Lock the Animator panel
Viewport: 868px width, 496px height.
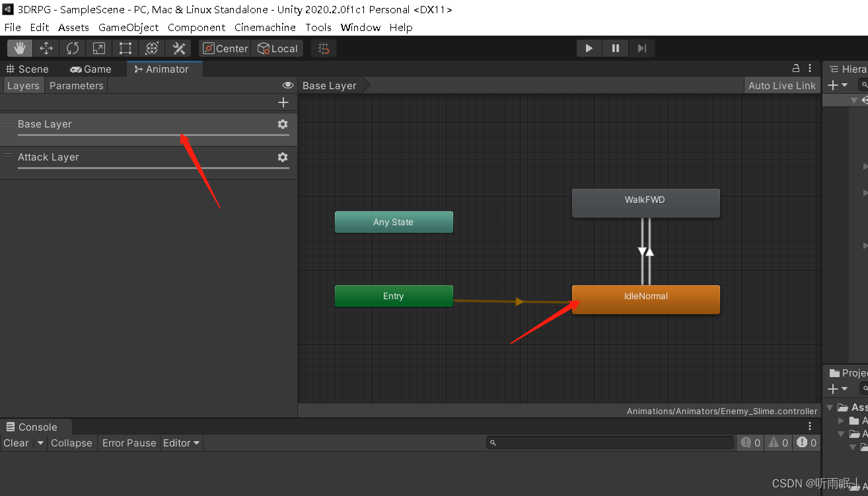point(796,69)
